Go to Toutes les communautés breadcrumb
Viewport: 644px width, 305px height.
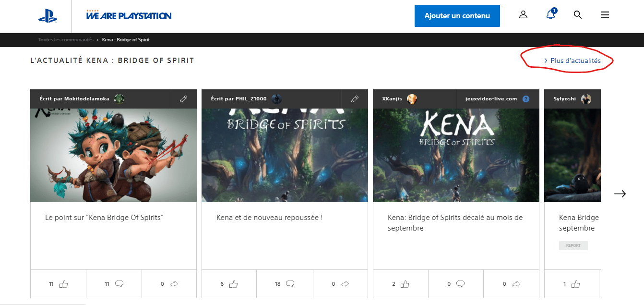(x=66, y=40)
